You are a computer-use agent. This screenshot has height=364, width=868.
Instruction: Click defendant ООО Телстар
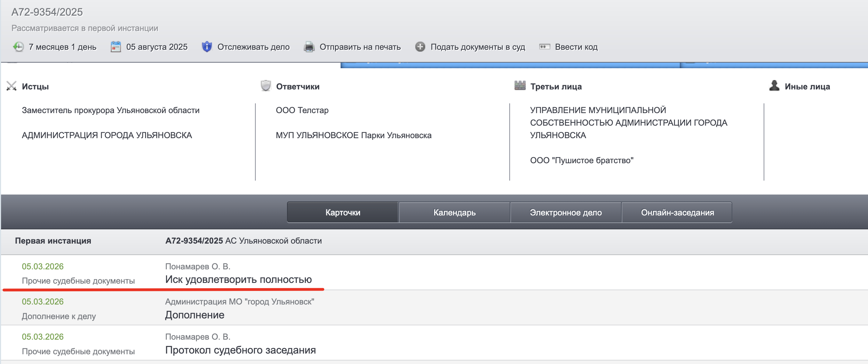click(302, 110)
